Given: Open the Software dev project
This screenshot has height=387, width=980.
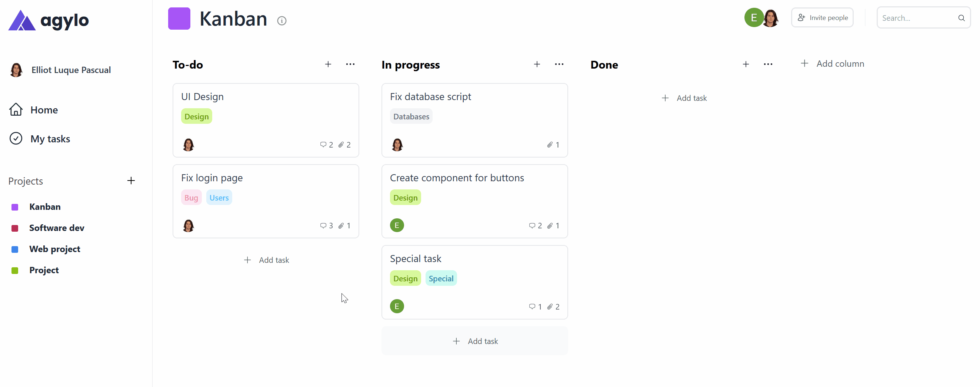Looking at the screenshot, I should click(56, 228).
